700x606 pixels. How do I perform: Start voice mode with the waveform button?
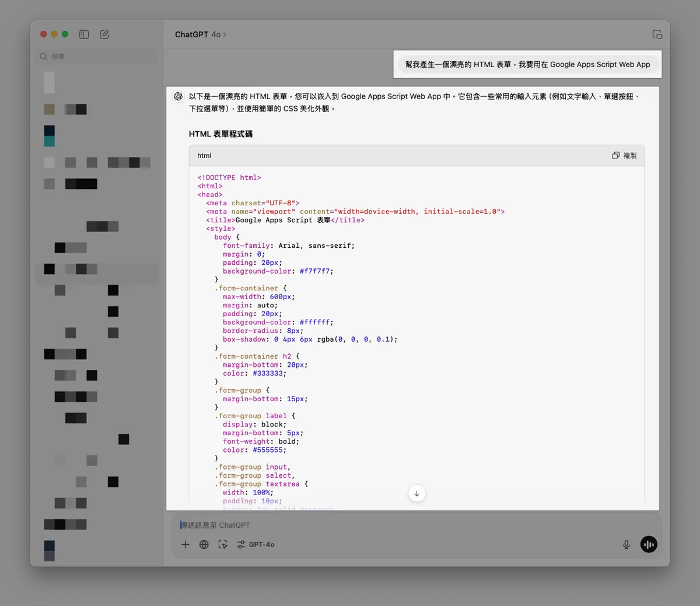649,544
